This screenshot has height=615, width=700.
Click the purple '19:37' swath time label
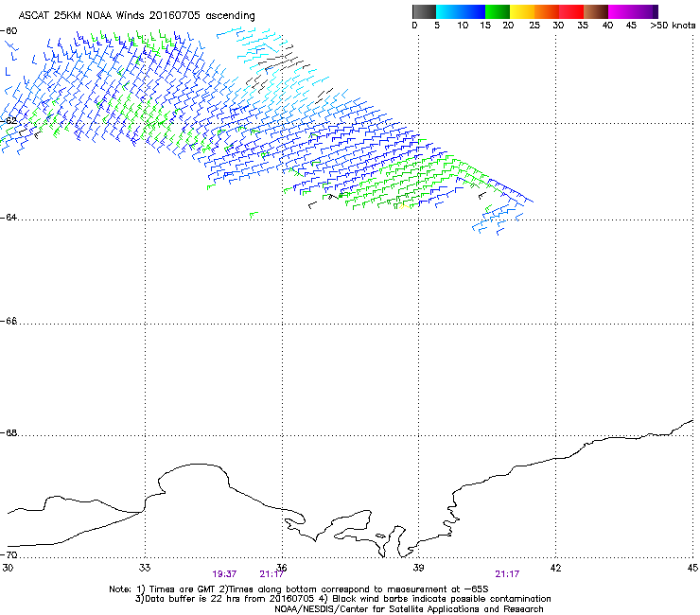[x=224, y=574]
